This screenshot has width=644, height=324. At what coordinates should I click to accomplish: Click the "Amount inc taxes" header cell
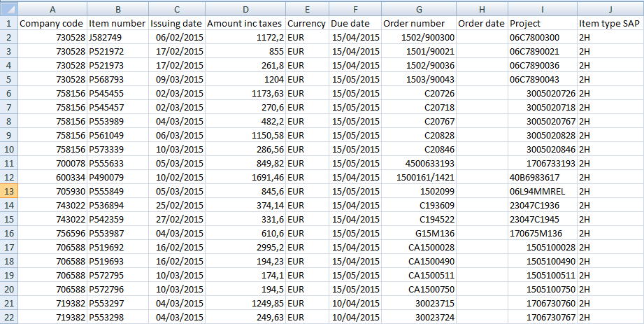tap(245, 23)
